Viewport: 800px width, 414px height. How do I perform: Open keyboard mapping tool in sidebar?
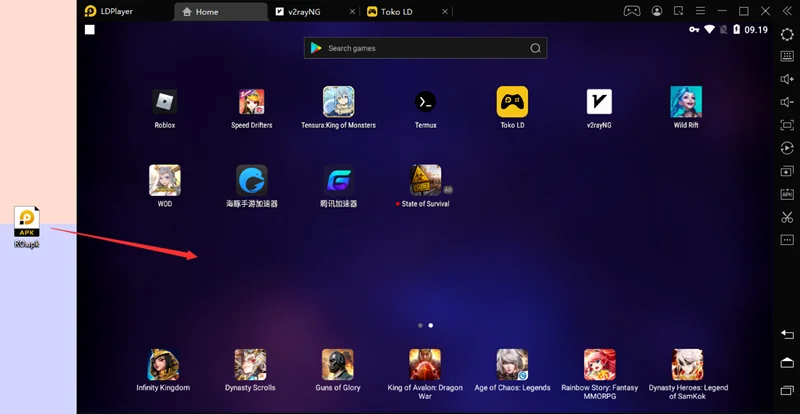coord(787,56)
